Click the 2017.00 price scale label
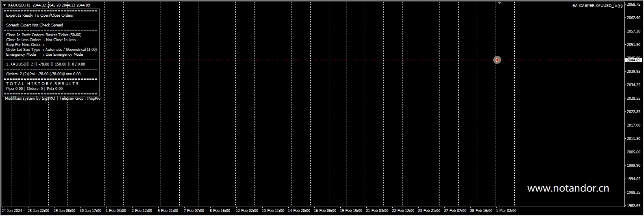The width and height of the screenshot is (644, 216). pos(633,125)
